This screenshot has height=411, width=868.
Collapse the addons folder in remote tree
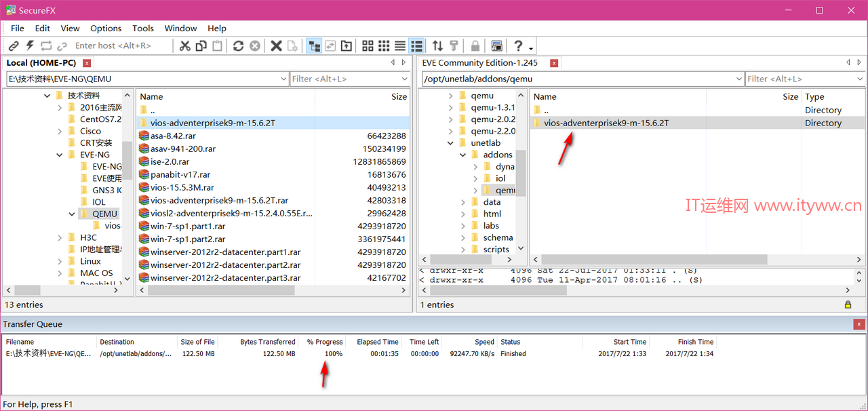tap(463, 155)
